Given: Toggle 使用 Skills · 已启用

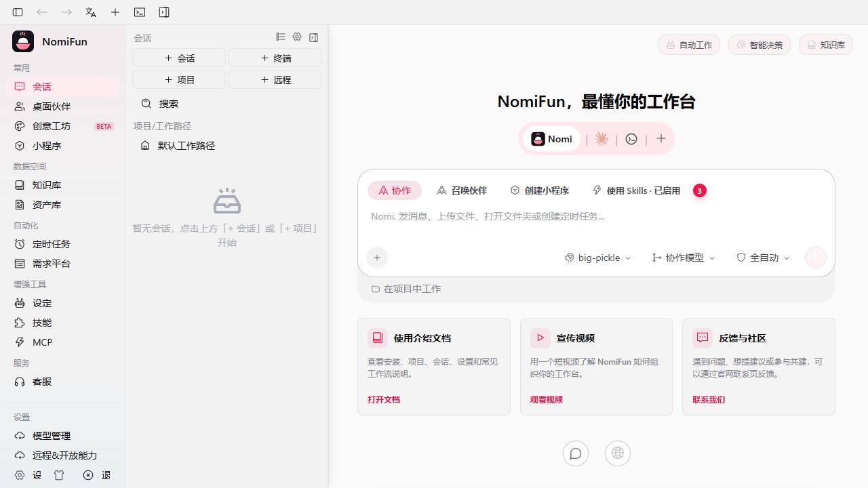Looking at the screenshot, I should 636,190.
